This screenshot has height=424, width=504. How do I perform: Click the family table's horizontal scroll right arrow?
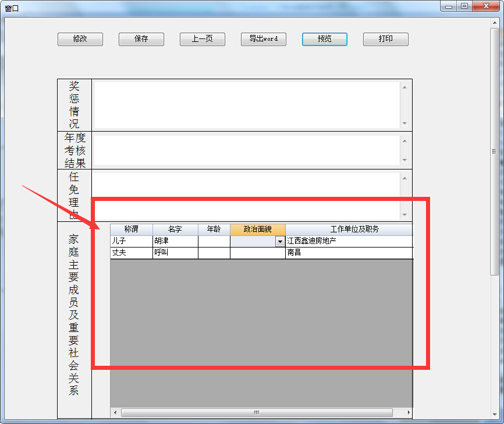click(409, 412)
